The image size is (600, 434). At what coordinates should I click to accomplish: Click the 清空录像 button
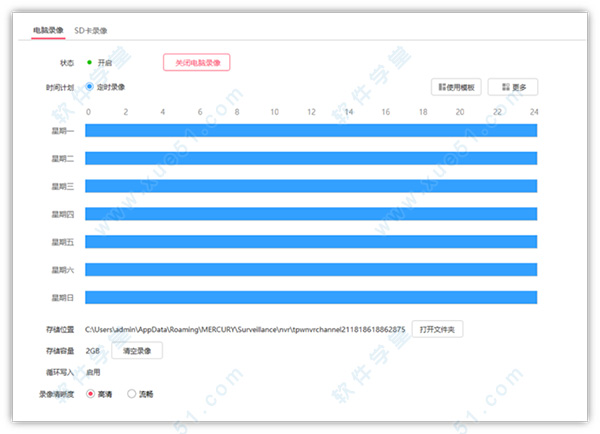(138, 351)
